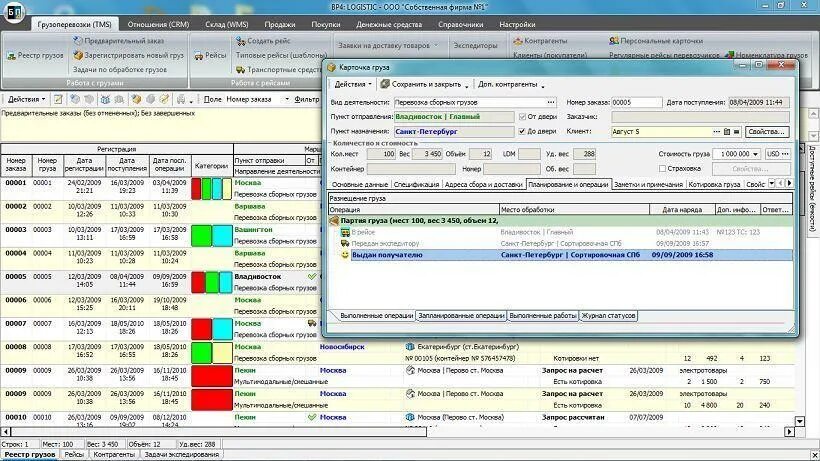820x461 pixels.
Task: Click the yellow cargo box toolbar icon
Action: [x=136, y=99]
